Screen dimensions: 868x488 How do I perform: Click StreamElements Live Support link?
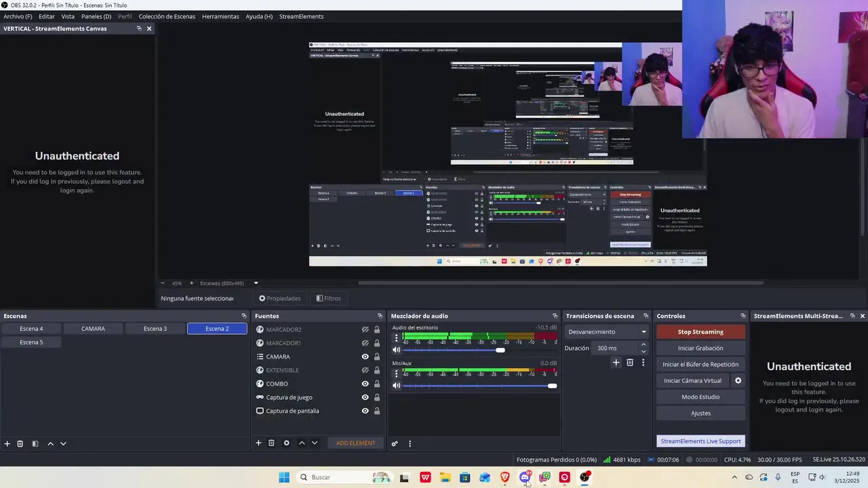click(x=701, y=441)
